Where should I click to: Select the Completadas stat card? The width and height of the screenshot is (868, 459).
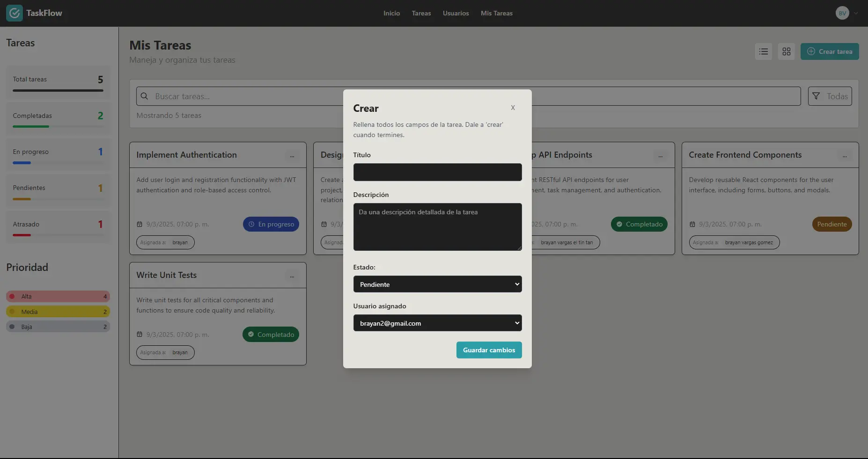[x=58, y=119]
